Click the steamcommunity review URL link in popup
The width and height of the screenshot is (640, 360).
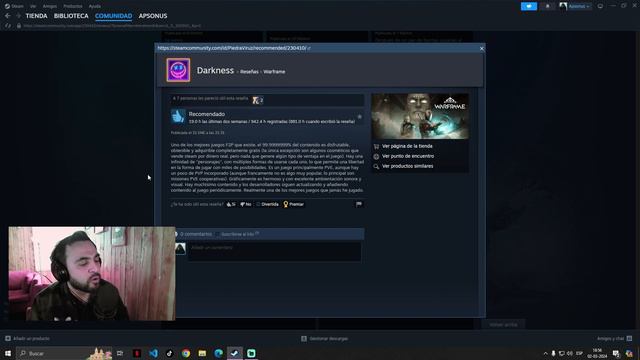tap(232, 48)
